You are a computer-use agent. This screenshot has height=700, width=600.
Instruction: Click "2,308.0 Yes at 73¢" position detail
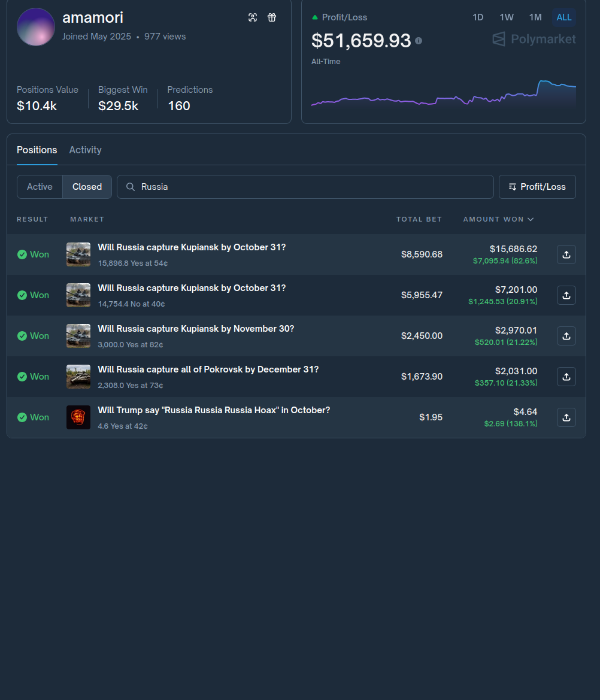click(x=131, y=385)
